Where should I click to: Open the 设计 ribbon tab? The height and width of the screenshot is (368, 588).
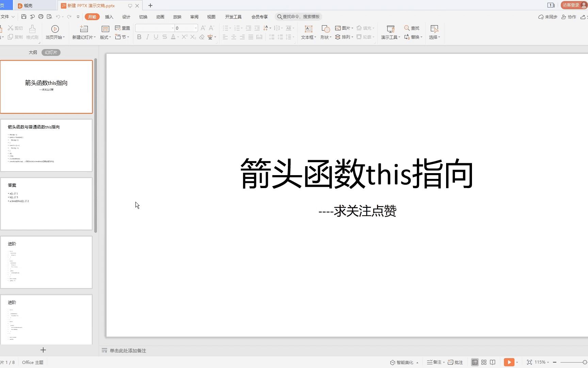[x=126, y=17]
